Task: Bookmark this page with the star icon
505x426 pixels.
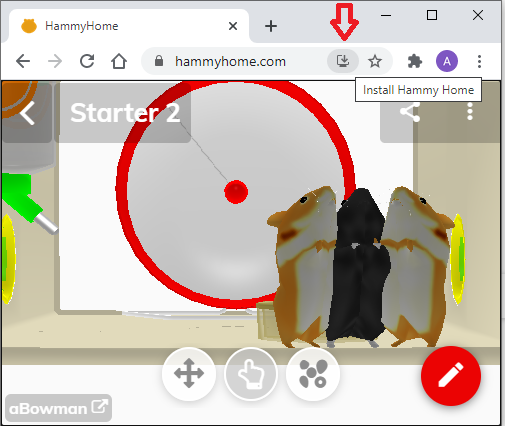Action: click(375, 61)
